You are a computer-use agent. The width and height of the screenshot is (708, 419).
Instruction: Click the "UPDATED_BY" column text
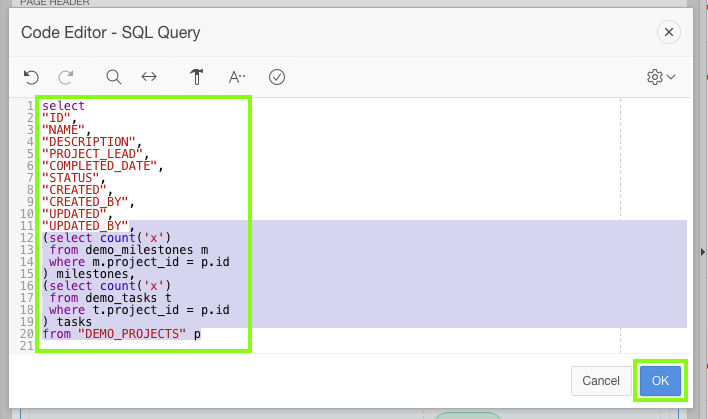[85, 226]
